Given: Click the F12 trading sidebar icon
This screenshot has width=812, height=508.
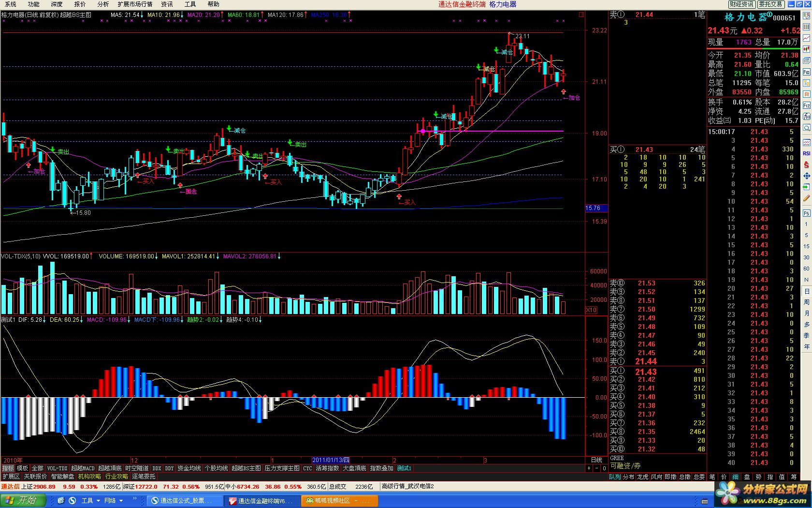Looking at the screenshot, I should pyautogui.click(x=806, y=105).
